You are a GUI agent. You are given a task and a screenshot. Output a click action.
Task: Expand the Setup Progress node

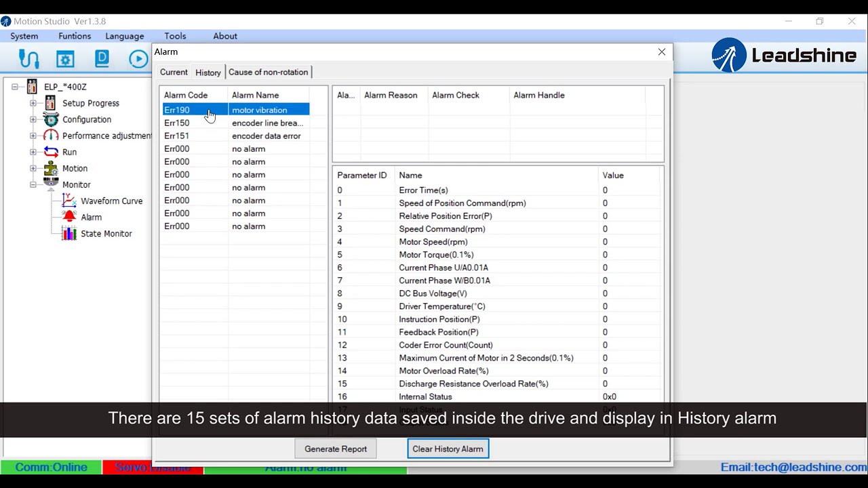33,103
